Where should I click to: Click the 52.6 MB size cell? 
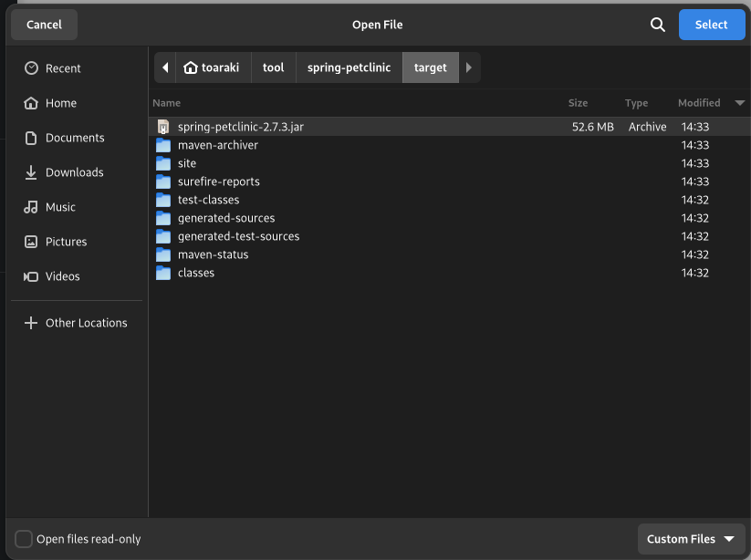(593, 127)
